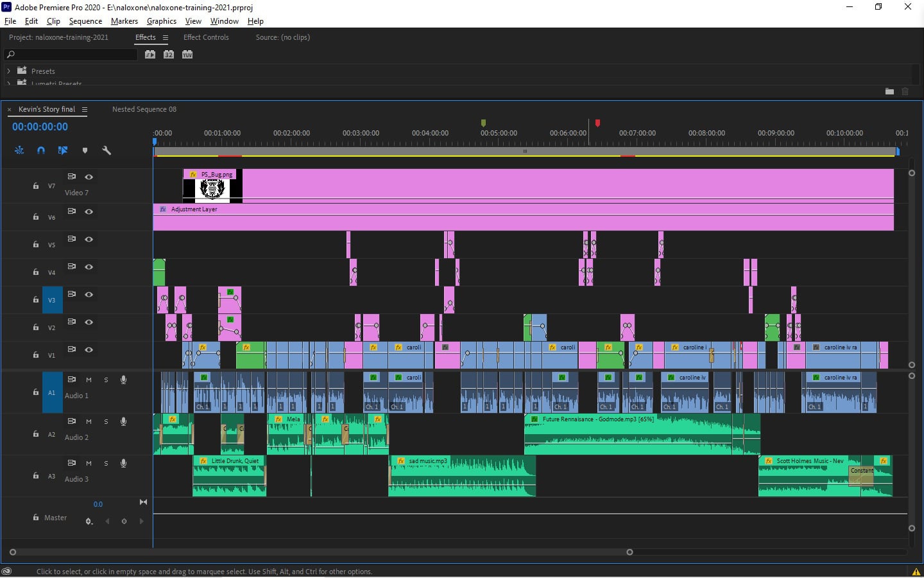This screenshot has height=578, width=924.
Task: Hide track V7 with eye icon
Action: [x=89, y=177]
